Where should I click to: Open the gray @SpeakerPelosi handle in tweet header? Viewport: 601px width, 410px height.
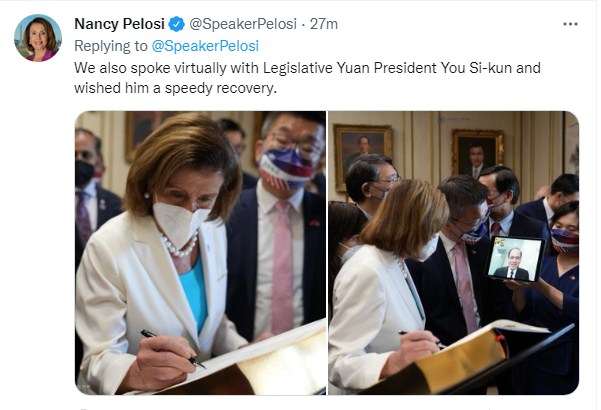coord(243,24)
